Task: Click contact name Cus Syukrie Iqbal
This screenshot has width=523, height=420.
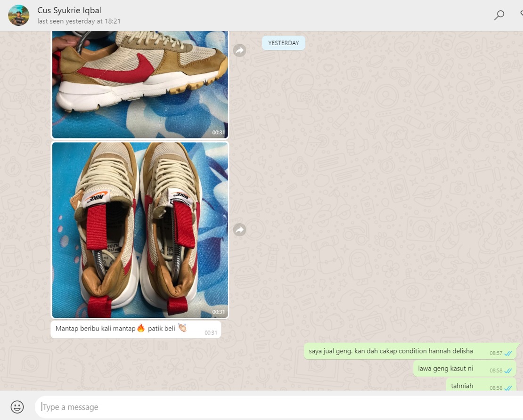Action: pyautogui.click(x=69, y=10)
